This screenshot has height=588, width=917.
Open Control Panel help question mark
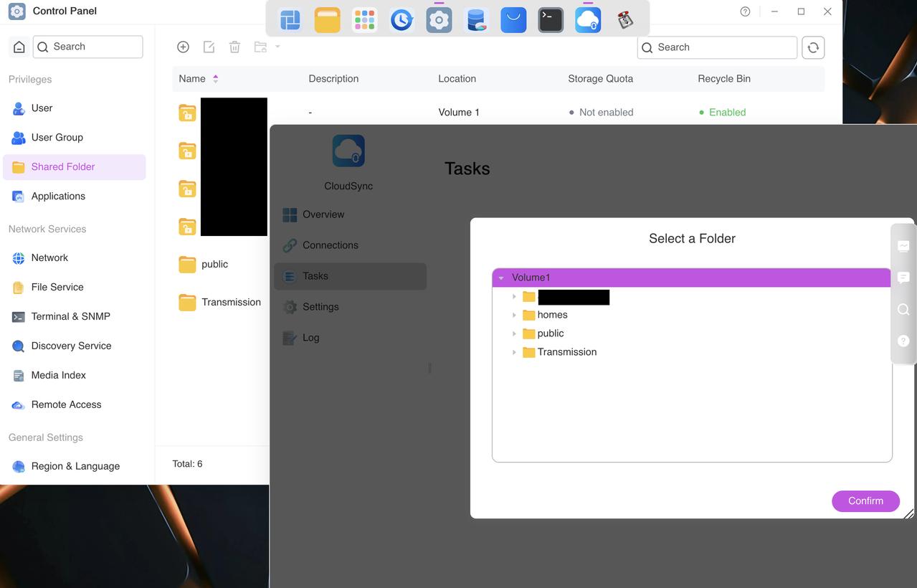(746, 11)
